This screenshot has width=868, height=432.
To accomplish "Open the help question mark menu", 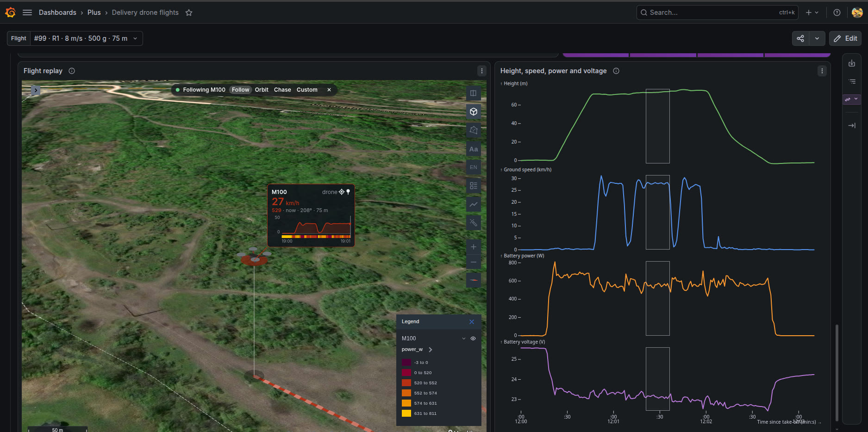I will (837, 13).
